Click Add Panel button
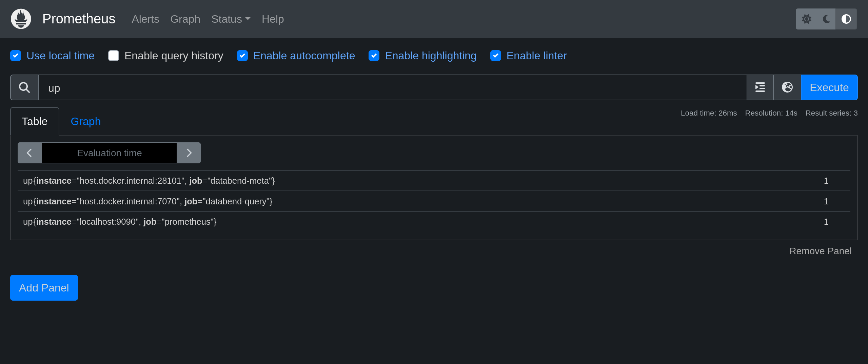Viewport: 868px width, 364px height. pyautogui.click(x=44, y=288)
